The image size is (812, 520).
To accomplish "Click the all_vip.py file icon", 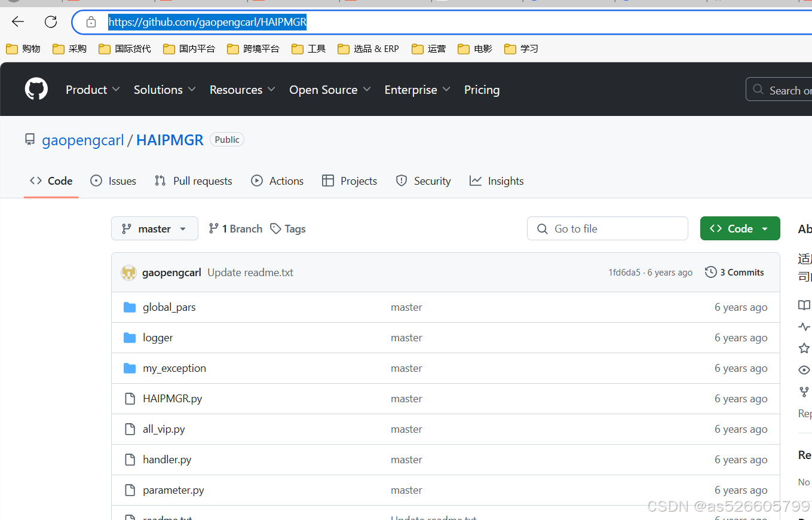I will 130,429.
